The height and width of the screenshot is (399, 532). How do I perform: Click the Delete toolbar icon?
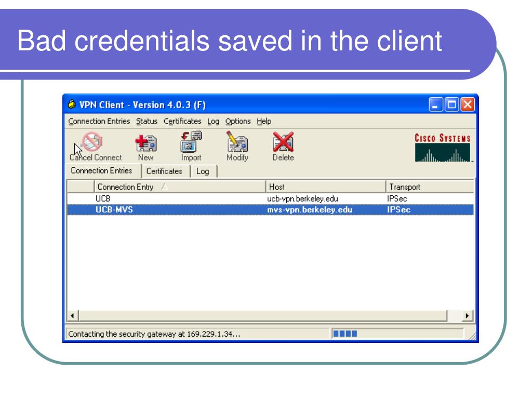[283, 142]
